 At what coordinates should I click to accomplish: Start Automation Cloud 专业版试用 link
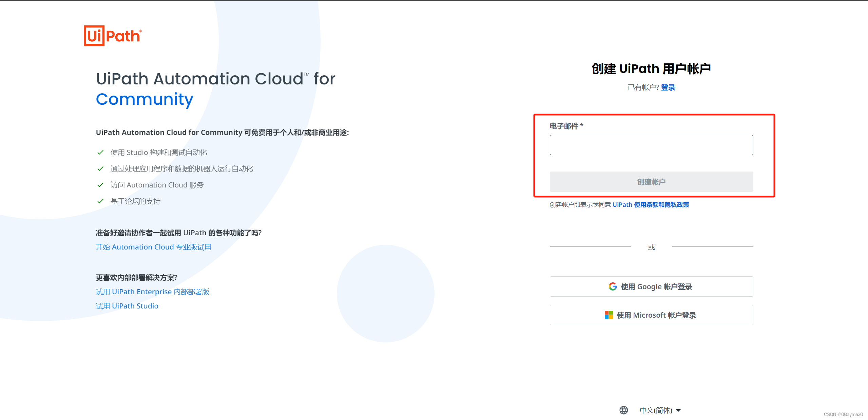[x=153, y=247]
